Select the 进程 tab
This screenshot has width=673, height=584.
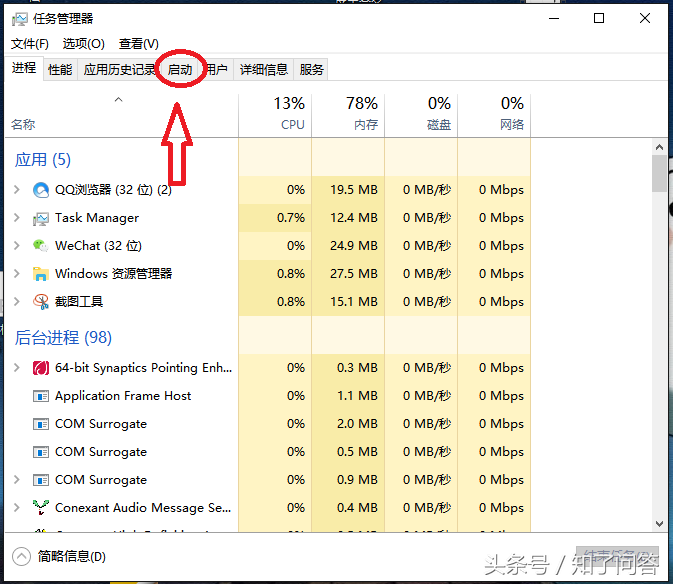[x=24, y=68]
